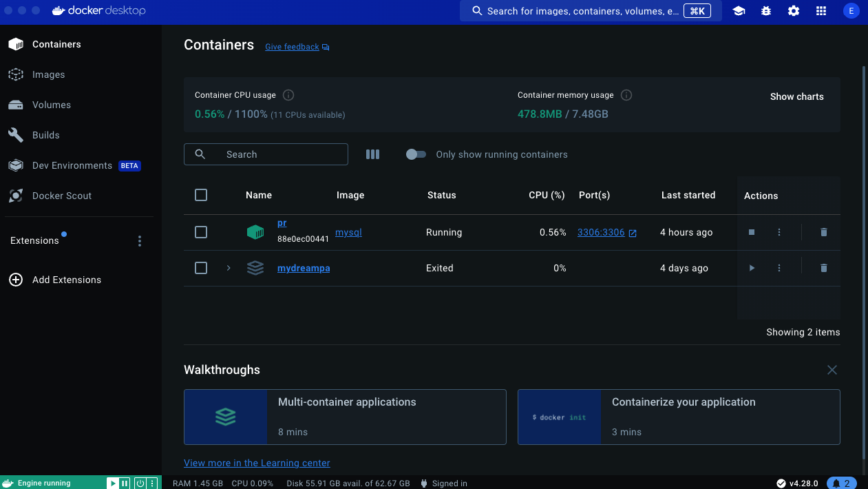Image resolution: width=868 pixels, height=489 pixels.
Task: Click the containers Search input field
Action: [266, 154]
